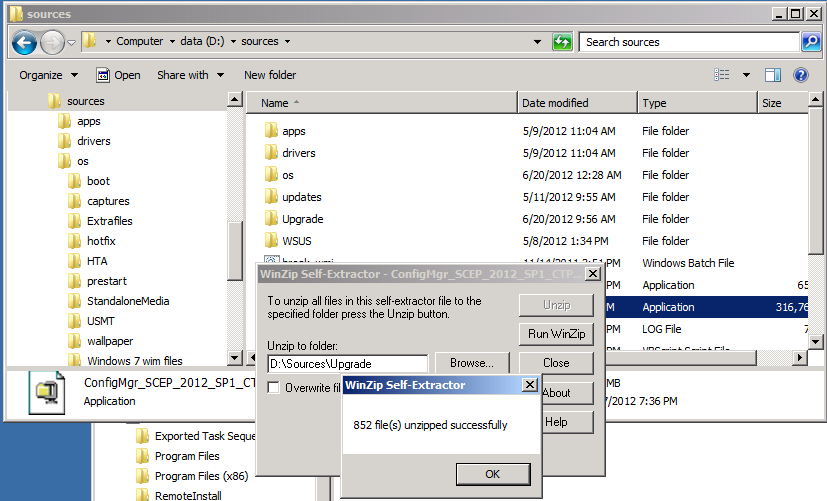The height and width of the screenshot is (501, 827).
Task: Click the ConfigMgr application icon in details pane
Action: 47,393
